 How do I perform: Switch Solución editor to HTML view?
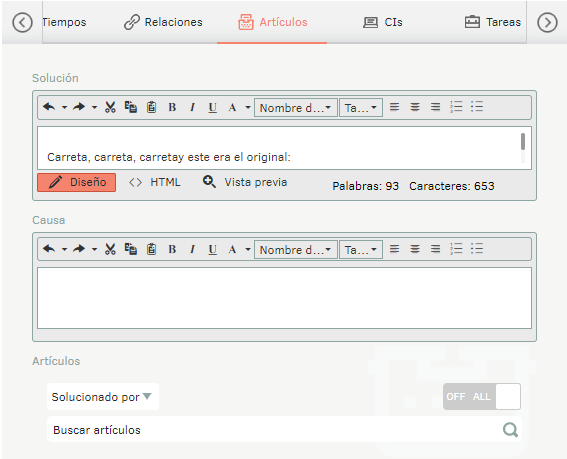(155, 182)
